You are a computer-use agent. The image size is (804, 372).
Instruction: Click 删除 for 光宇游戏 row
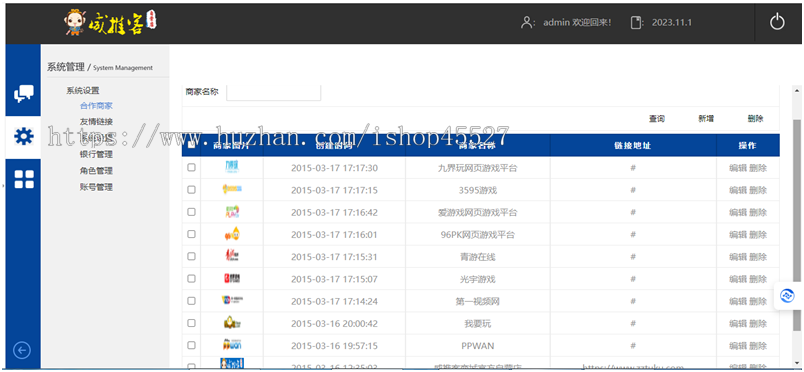tap(758, 279)
